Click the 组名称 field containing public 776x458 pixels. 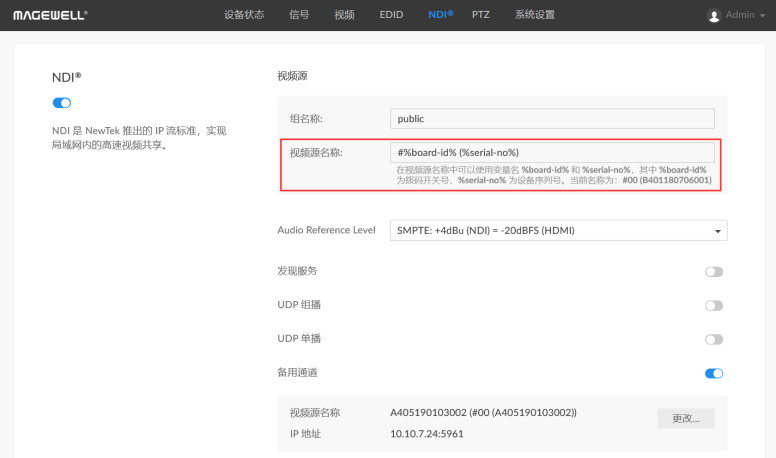(552, 118)
